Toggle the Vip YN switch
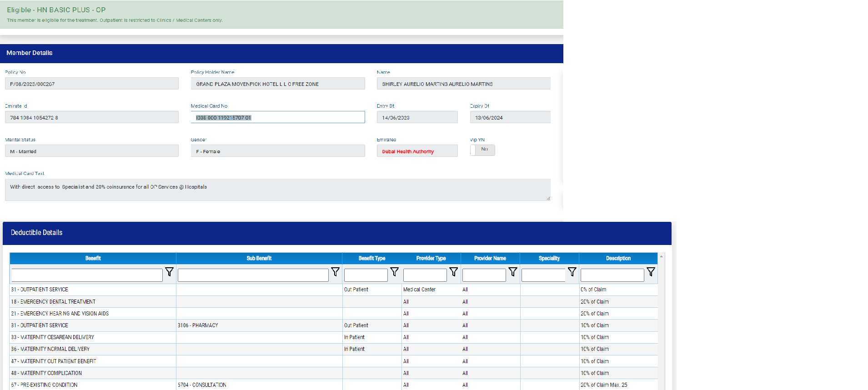The image size is (868, 390). (x=482, y=150)
